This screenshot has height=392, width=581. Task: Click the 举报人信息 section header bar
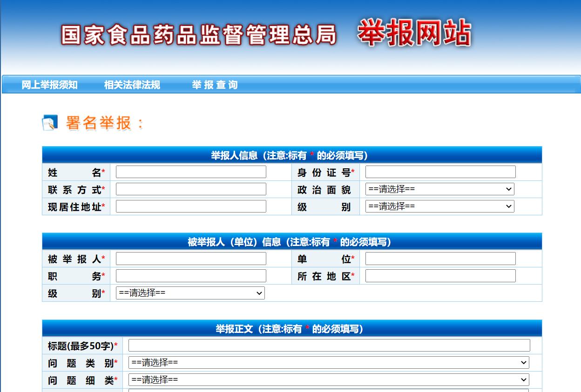tap(291, 154)
